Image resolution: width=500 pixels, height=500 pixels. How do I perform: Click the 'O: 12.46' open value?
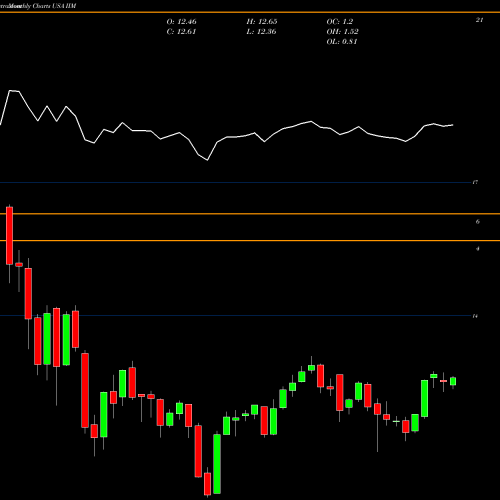(181, 22)
